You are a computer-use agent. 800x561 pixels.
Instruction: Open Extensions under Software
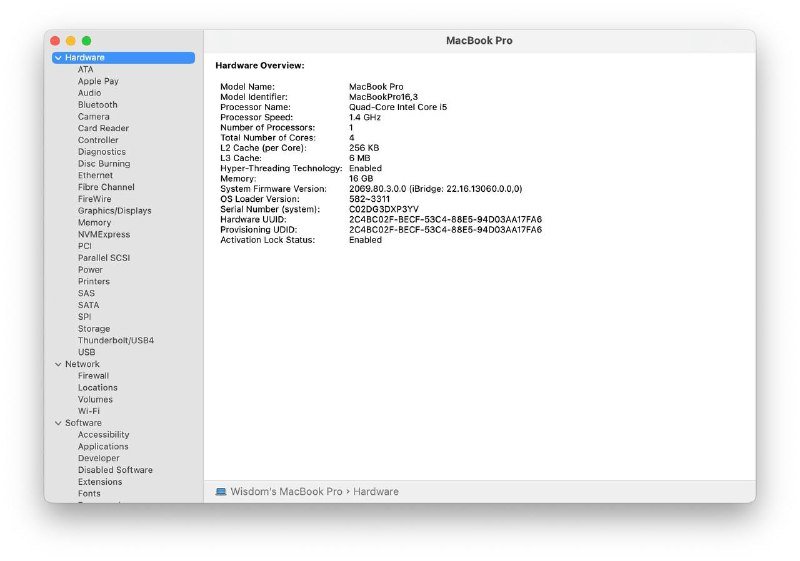click(100, 481)
